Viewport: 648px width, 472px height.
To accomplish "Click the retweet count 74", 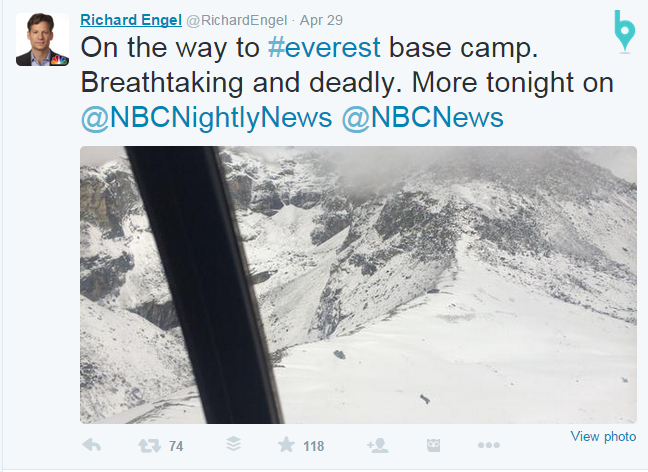I will click(x=176, y=446).
